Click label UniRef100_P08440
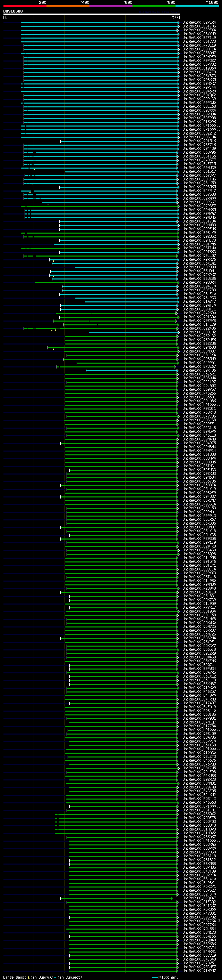The image size is (222, 980). 199,711
